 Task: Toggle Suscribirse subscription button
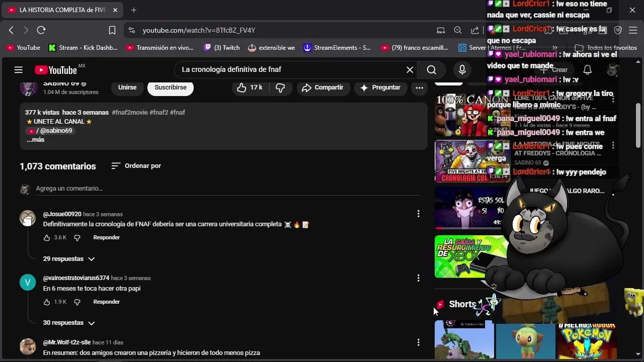click(171, 87)
